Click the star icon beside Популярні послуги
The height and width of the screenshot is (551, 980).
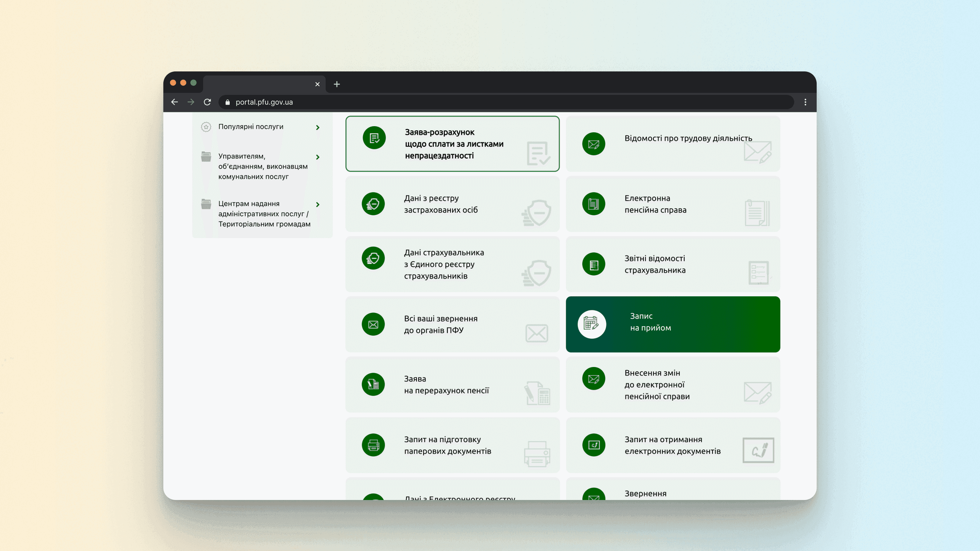206,127
